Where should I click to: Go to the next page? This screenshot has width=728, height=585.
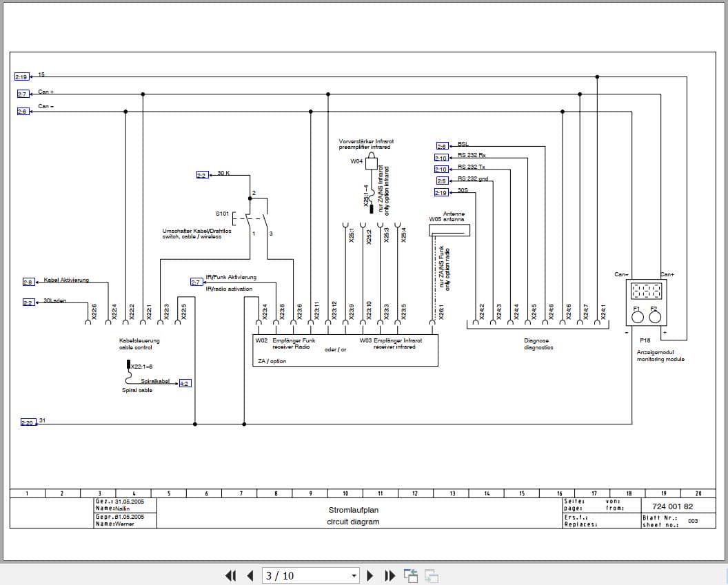click(x=370, y=576)
